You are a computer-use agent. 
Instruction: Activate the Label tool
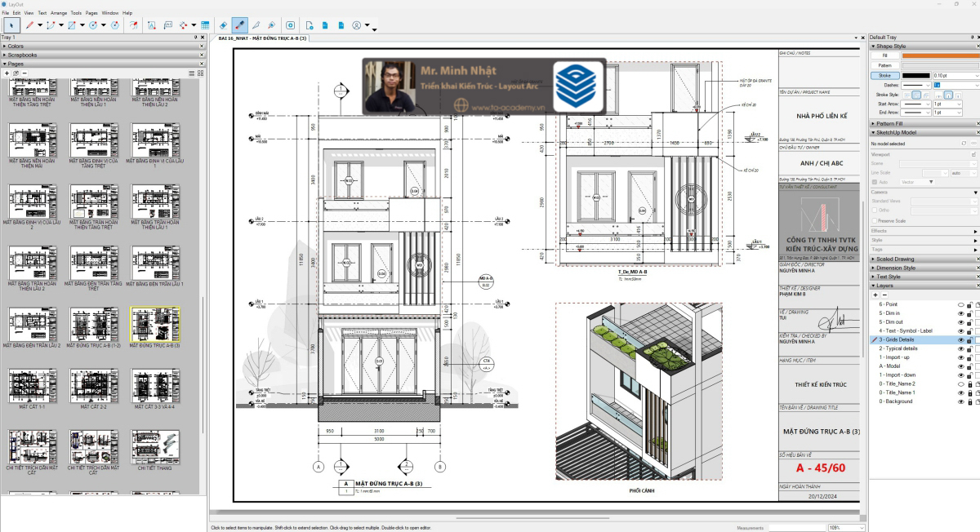coord(169,25)
